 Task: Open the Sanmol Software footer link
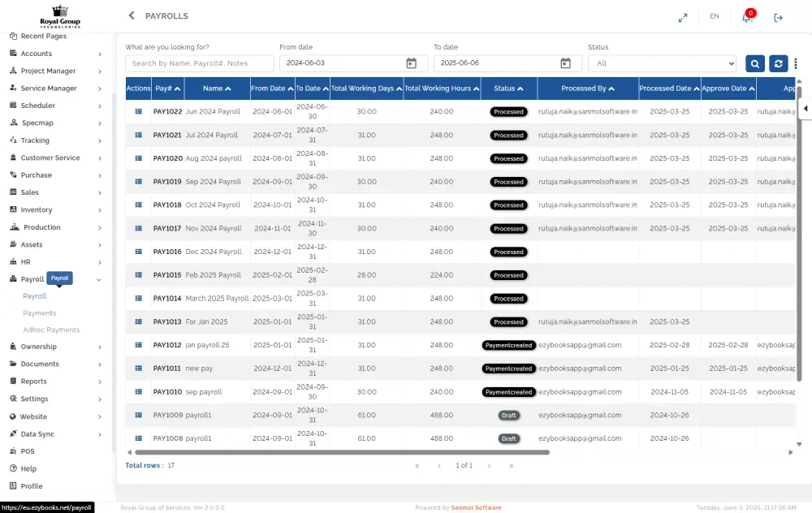coord(476,507)
